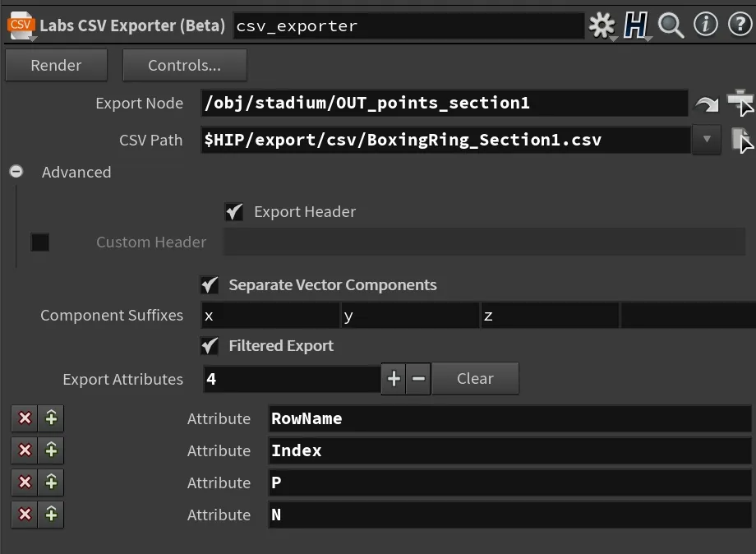The width and height of the screenshot is (756, 554).
Task: Open the help question mark icon
Action: (x=740, y=25)
